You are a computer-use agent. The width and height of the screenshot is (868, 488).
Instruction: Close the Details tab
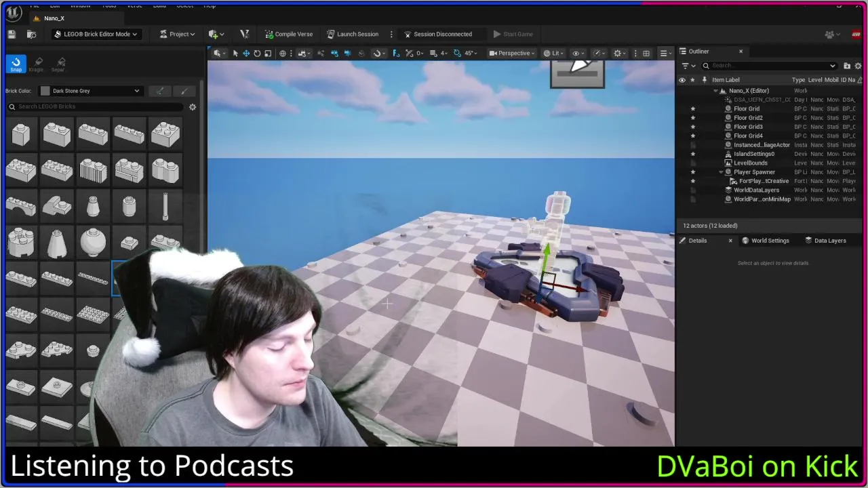[x=730, y=241]
